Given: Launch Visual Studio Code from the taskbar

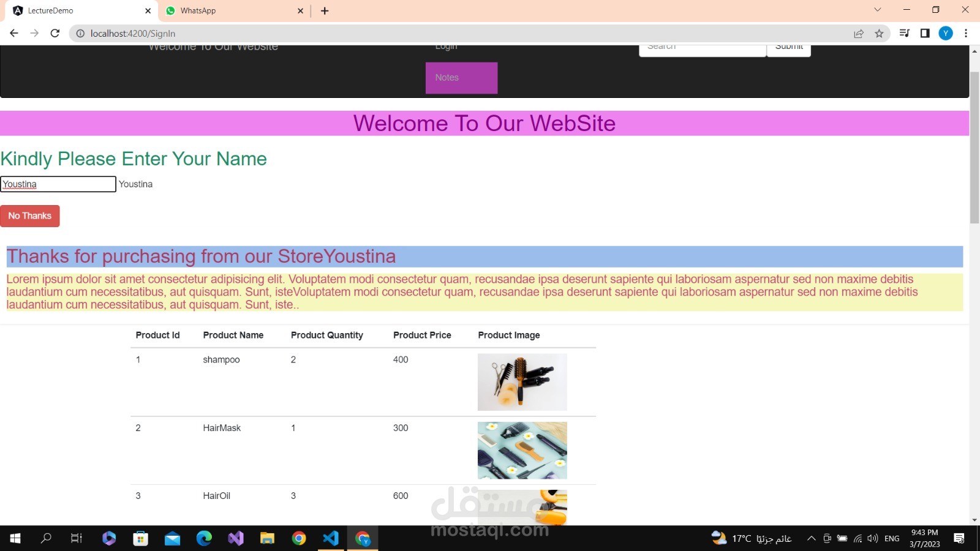Looking at the screenshot, I should click(x=331, y=538).
